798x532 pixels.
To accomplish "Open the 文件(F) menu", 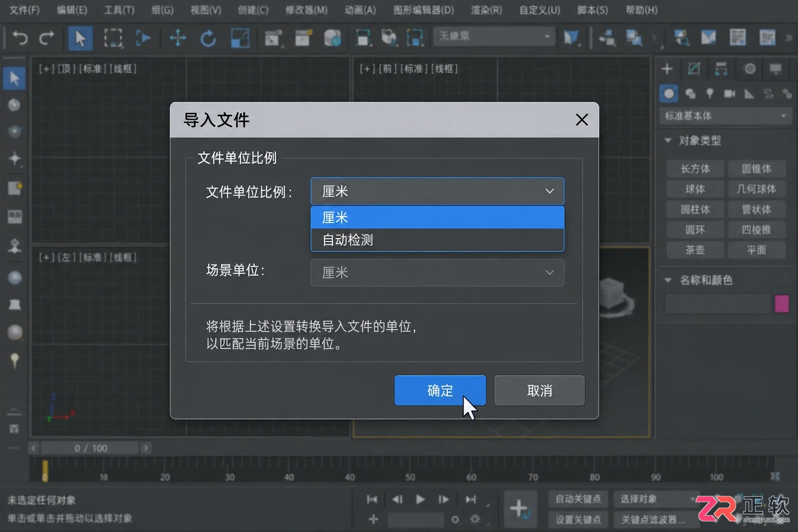I will click(24, 10).
